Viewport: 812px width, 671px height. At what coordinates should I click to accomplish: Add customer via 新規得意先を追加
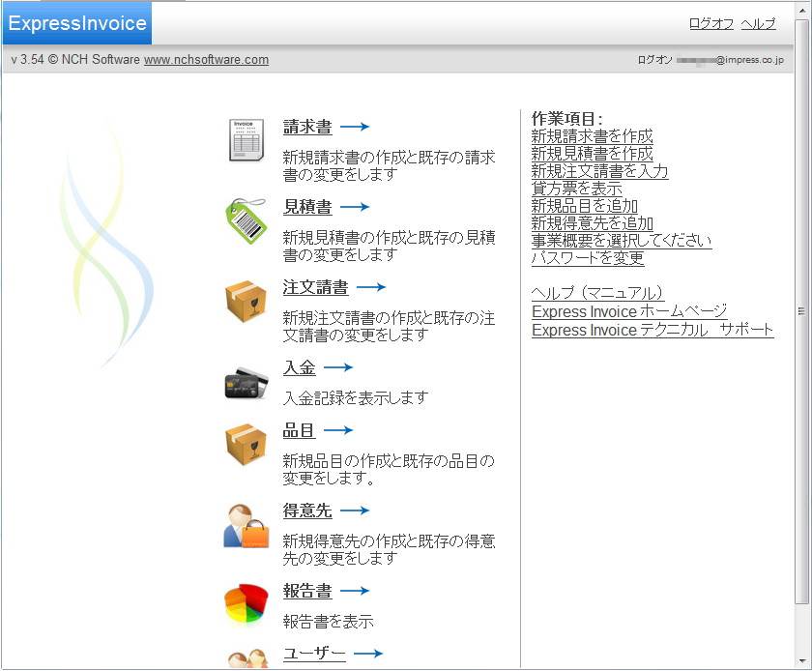click(x=590, y=223)
